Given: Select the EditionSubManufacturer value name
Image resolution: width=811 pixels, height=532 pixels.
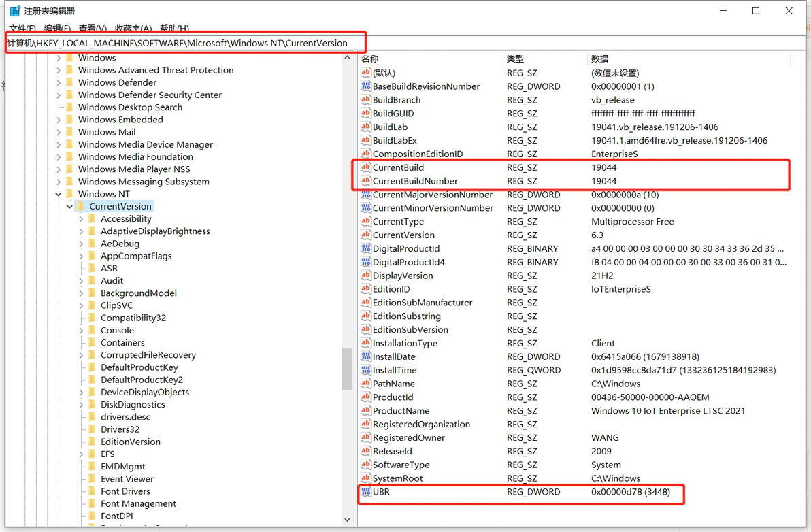Looking at the screenshot, I should pos(423,303).
